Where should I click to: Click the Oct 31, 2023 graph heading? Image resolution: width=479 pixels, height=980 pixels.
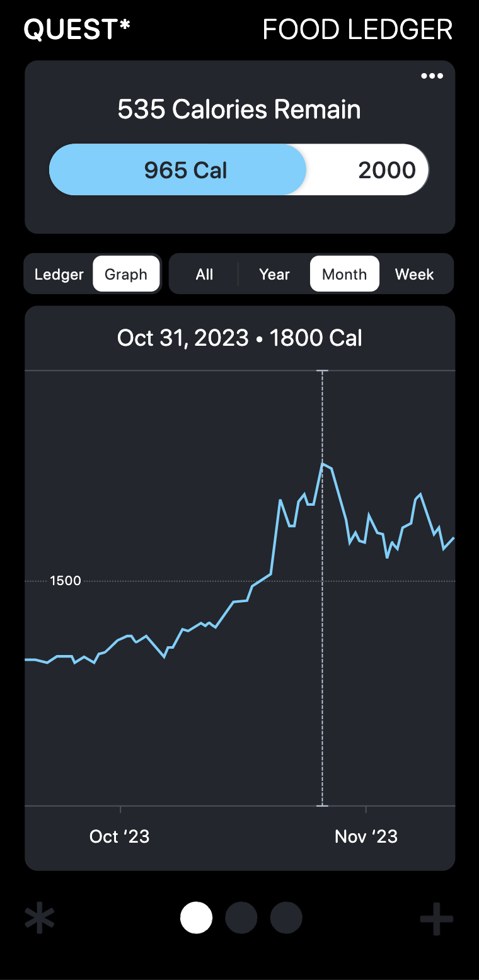click(239, 338)
